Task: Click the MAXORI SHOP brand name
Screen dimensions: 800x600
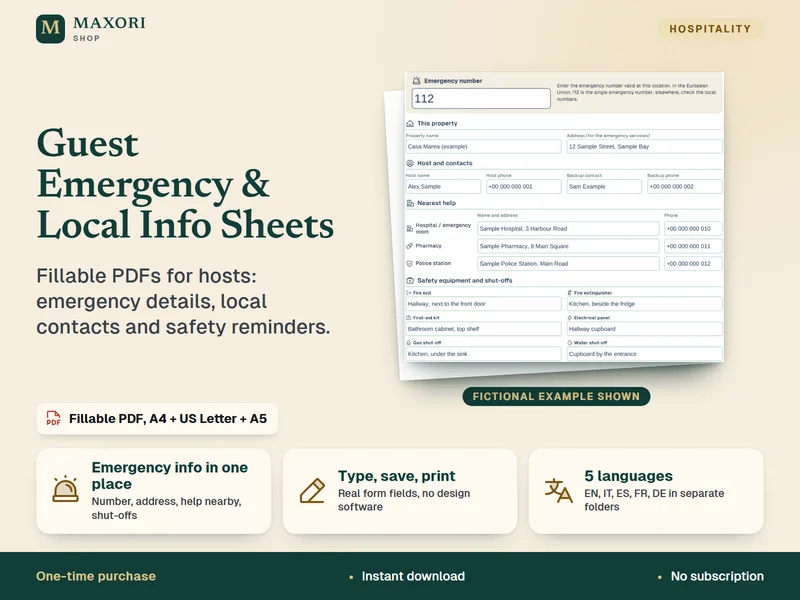Action: [x=109, y=29]
